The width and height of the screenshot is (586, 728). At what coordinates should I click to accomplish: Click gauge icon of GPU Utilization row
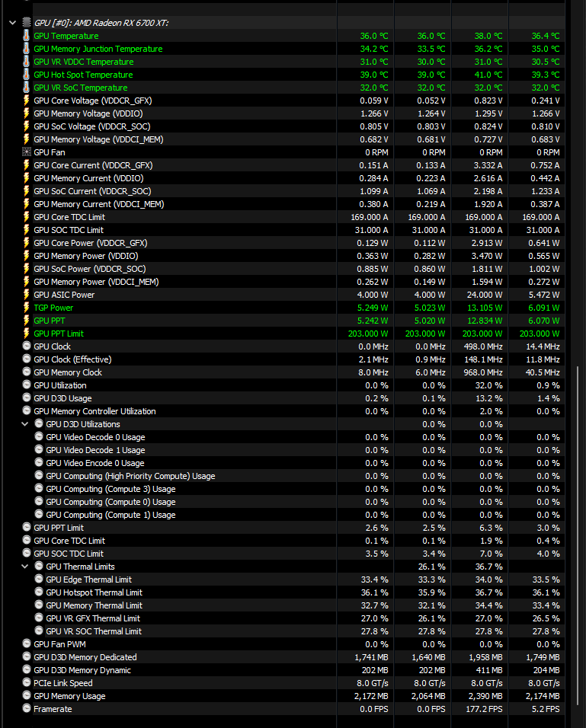pyautogui.click(x=27, y=385)
